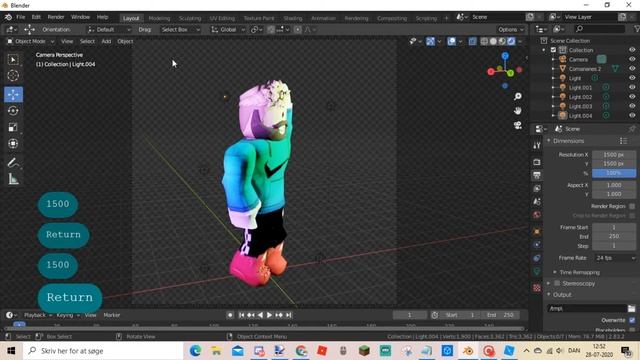Viewport: 640px width, 360px height.
Task: Click the resolution percentage slider
Action: pyautogui.click(x=614, y=173)
